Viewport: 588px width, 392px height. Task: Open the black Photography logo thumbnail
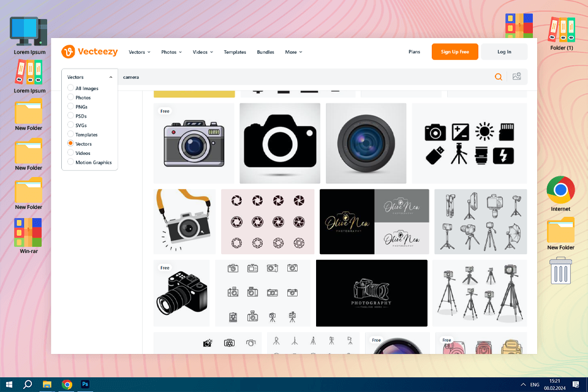point(372,293)
